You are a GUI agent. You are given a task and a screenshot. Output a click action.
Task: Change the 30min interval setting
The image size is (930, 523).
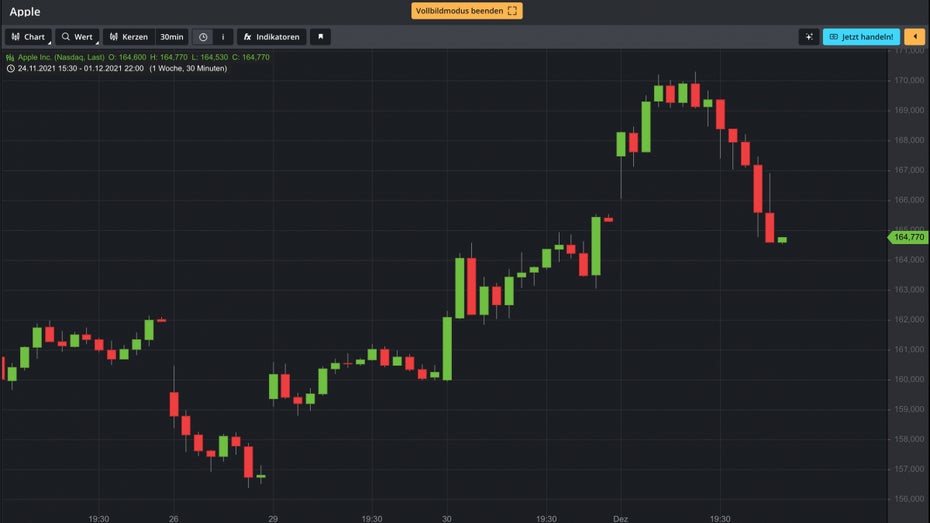[x=171, y=37]
